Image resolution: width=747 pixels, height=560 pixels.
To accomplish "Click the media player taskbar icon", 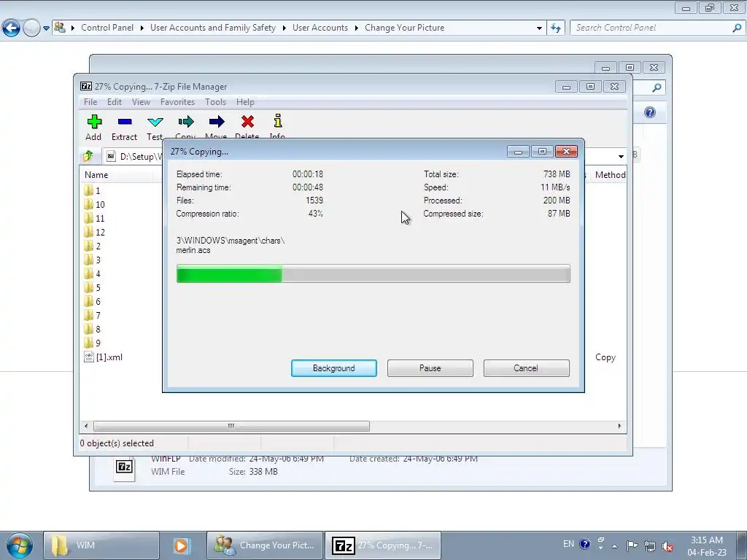I will point(181,545).
